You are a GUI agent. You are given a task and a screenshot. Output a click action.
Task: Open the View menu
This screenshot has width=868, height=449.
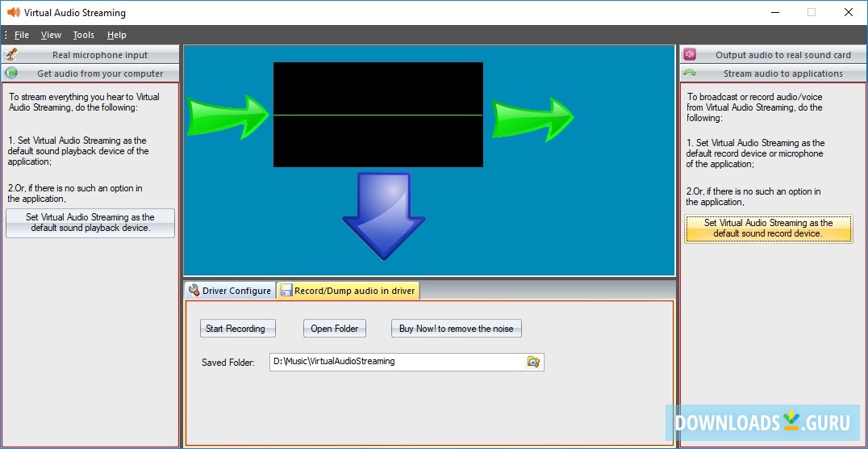(x=51, y=35)
